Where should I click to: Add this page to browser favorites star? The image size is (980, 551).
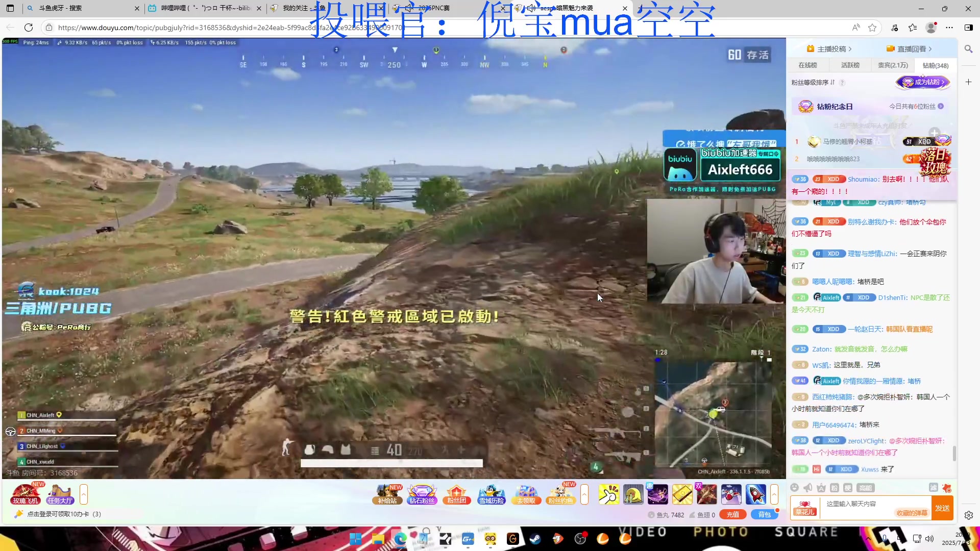click(872, 28)
